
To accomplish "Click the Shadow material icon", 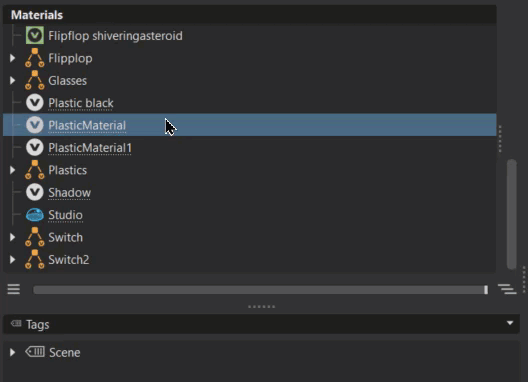I will coord(35,192).
